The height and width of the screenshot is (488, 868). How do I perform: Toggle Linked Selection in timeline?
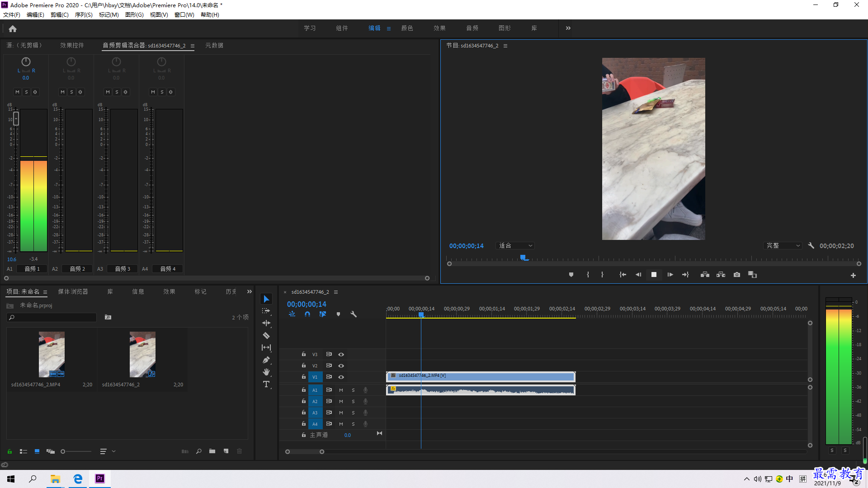[323, 314]
